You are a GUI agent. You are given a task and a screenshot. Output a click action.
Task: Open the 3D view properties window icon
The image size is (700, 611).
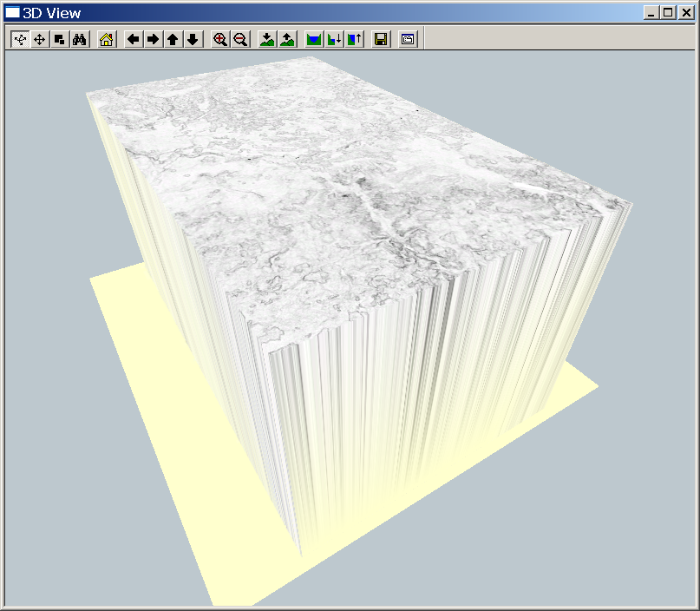pos(408,39)
